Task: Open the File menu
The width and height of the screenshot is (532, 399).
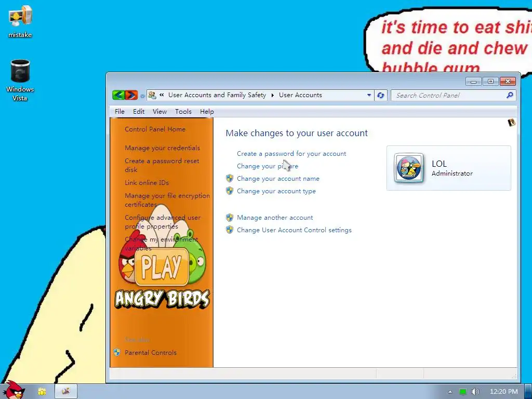Action: 119,111
